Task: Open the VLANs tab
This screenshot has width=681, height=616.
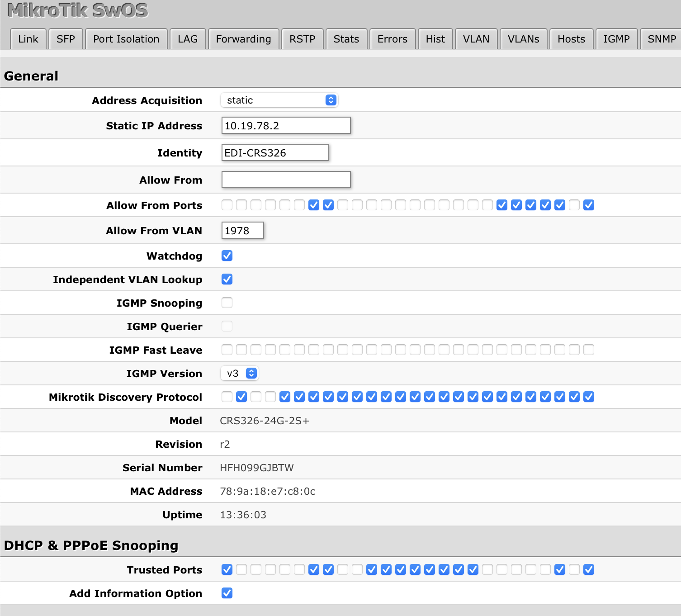Action: [x=523, y=39]
